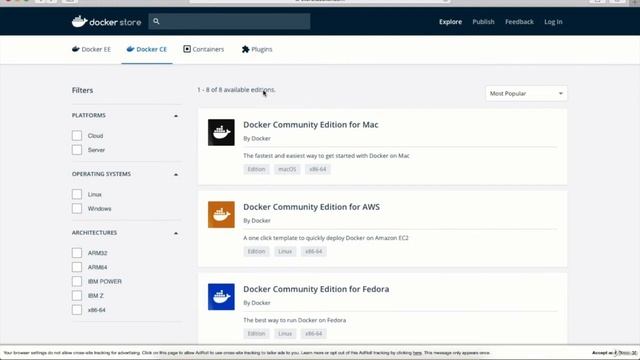640x360 pixels.
Task: Click the macOS tag on Mac edition
Action: 287,169
